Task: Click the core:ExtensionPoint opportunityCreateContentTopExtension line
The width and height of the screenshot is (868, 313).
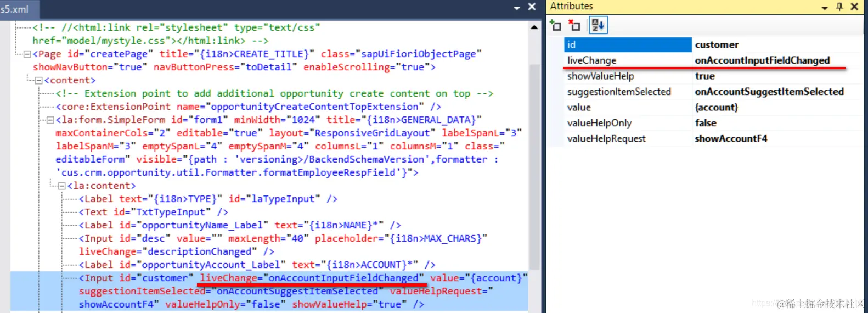Action: [x=248, y=107]
